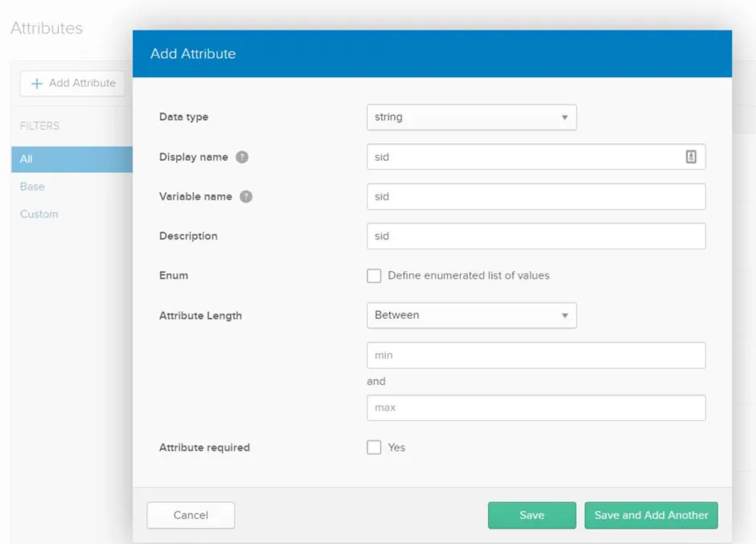Click the Attribute Length dropdown arrow
The image size is (756, 544).
point(564,315)
